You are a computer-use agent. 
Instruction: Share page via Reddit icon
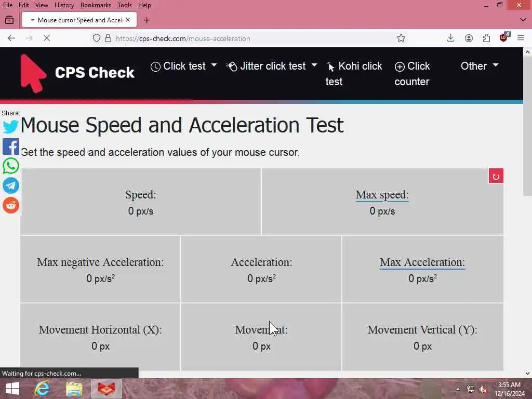pos(10,205)
